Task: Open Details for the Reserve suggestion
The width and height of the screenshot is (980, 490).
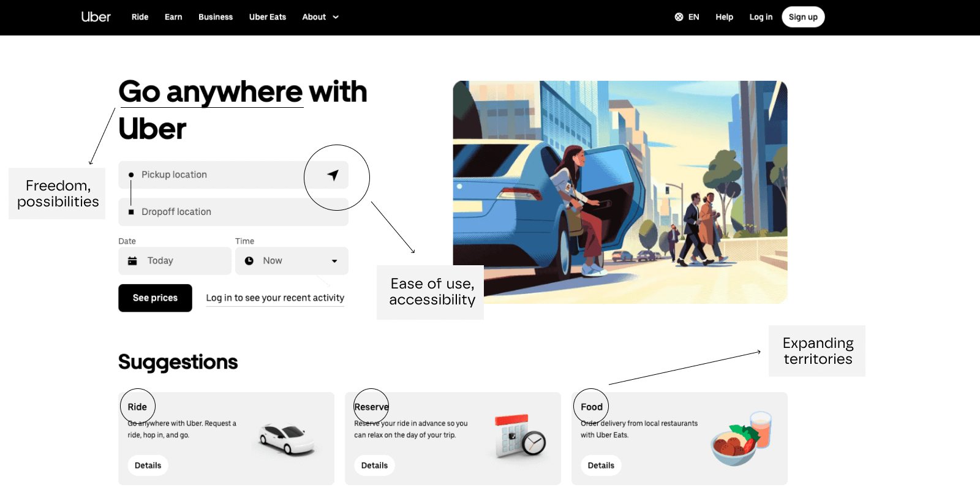Action: click(x=374, y=466)
